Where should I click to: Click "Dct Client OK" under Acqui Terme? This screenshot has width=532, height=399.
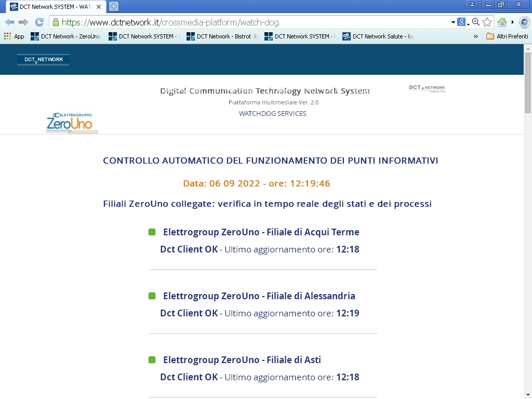pos(189,249)
